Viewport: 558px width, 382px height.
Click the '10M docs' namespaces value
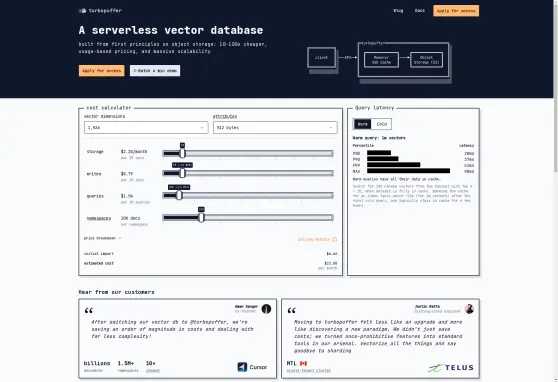tap(130, 218)
